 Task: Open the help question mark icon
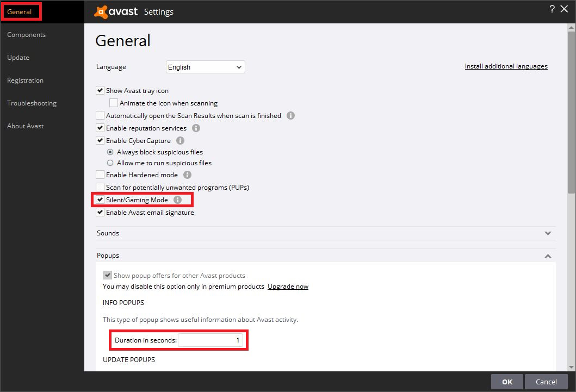[552, 9]
